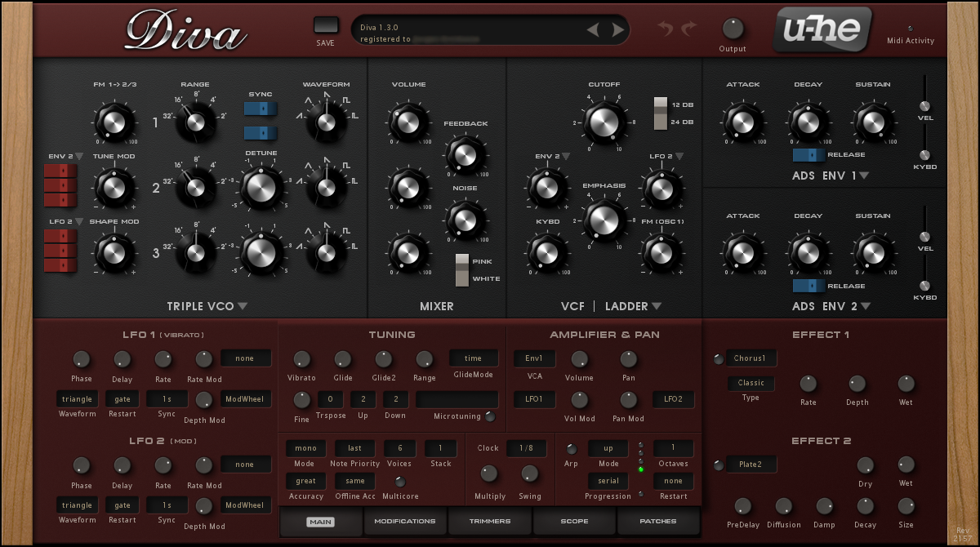Click the Clock 1/8 value box
Viewport: 980px width, 547px height.
pyautogui.click(x=527, y=448)
